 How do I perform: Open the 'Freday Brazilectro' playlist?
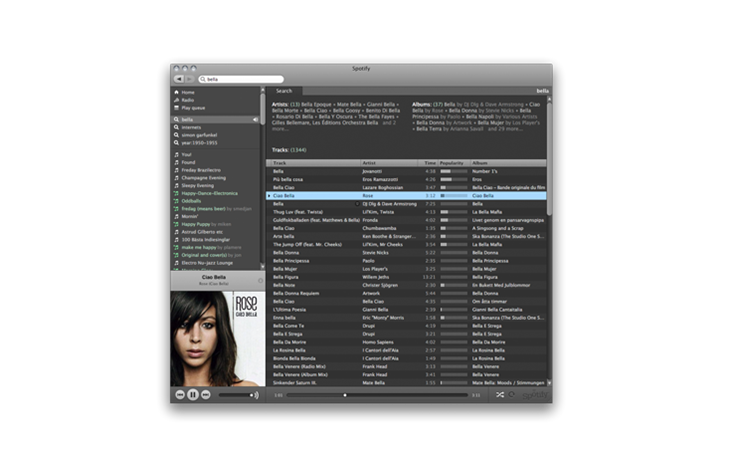201,170
